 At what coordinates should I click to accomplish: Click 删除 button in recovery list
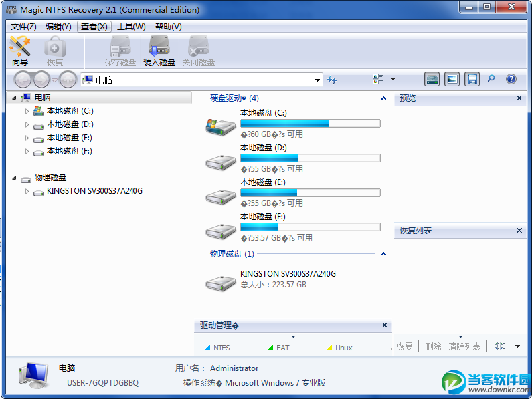433,346
